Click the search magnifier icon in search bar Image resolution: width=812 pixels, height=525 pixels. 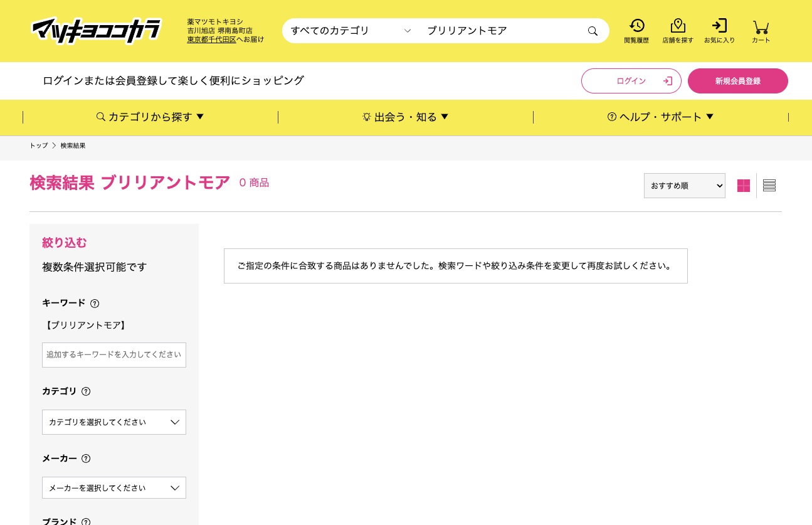pyautogui.click(x=593, y=31)
